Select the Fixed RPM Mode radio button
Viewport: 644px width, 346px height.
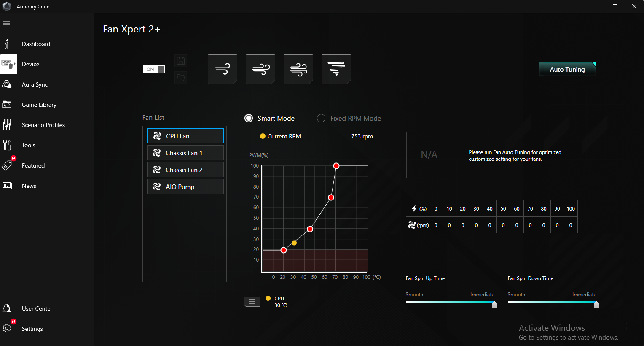(x=321, y=118)
